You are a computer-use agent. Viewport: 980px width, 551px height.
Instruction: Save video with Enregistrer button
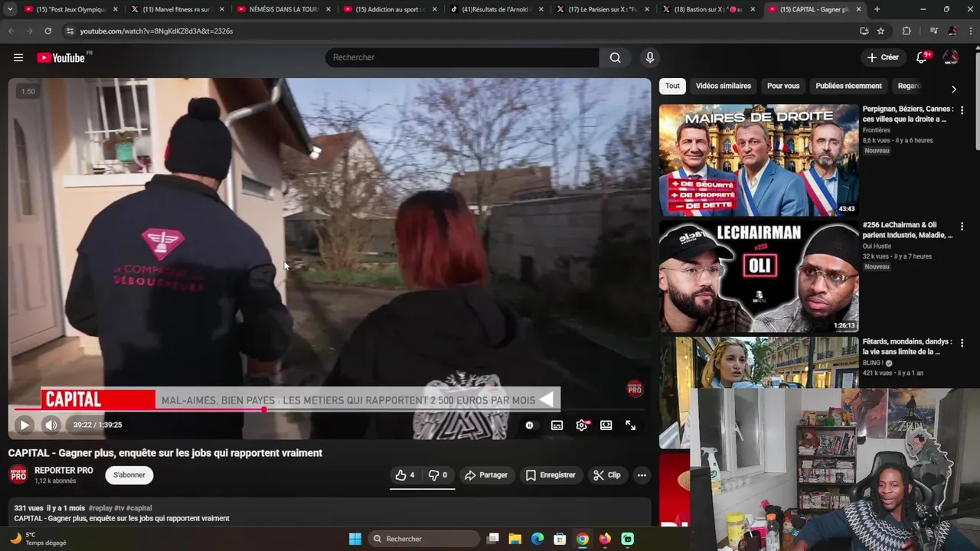coord(550,475)
